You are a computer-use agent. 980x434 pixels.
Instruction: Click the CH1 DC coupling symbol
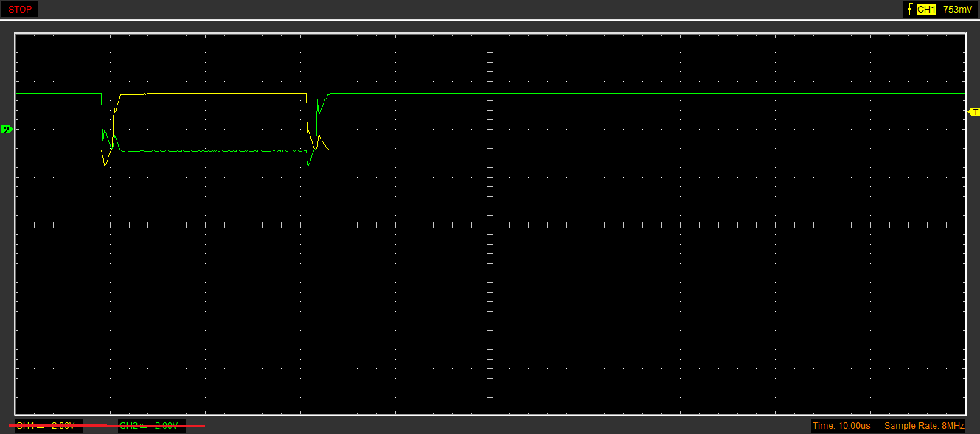click(x=41, y=426)
